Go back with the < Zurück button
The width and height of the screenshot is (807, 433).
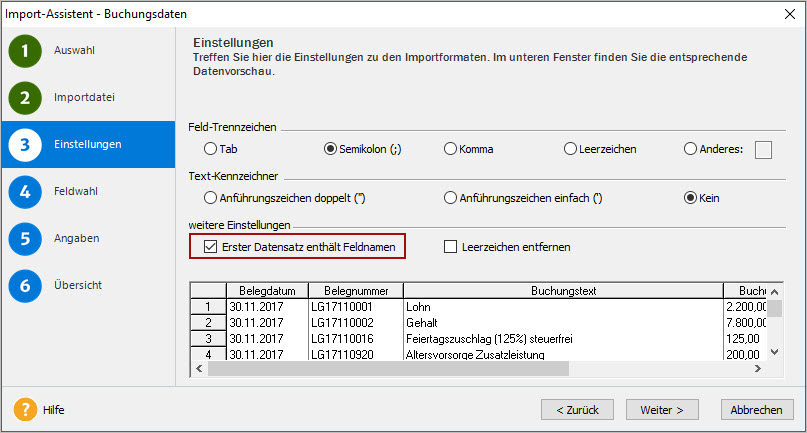577,410
